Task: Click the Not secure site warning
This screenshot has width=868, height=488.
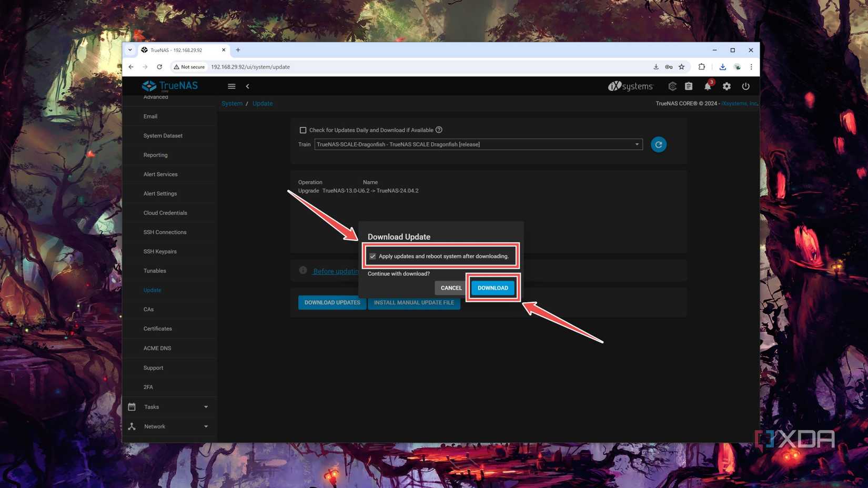Action: (x=189, y=67)
